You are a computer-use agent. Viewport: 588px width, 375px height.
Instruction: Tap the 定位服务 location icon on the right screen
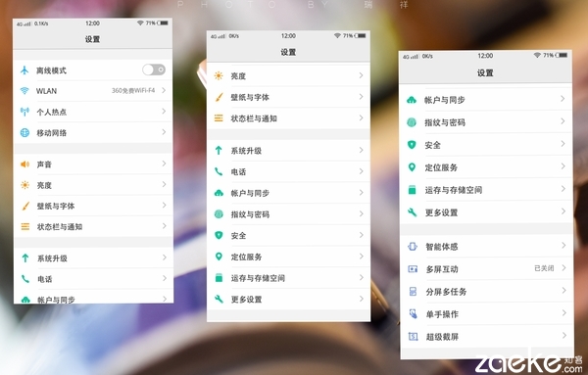[412, 167]
